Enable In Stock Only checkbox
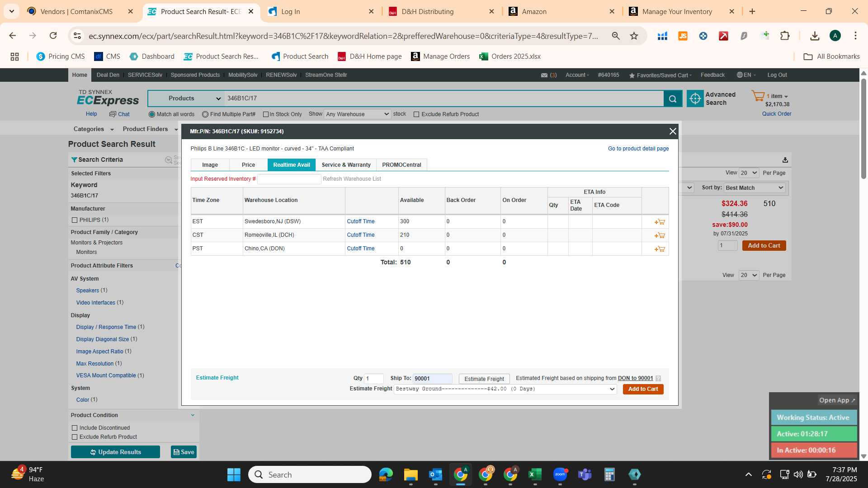This screenshot has width=868, height=488. (x=266, y=114)
